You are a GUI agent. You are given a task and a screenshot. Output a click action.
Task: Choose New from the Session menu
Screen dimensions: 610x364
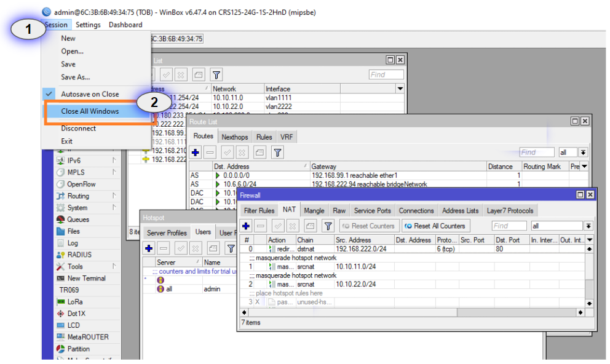pyautogui.click(x=68, y=38)
